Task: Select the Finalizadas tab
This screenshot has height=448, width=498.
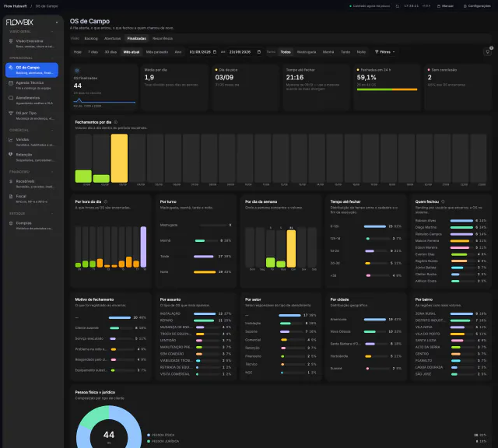Action: 137,38
